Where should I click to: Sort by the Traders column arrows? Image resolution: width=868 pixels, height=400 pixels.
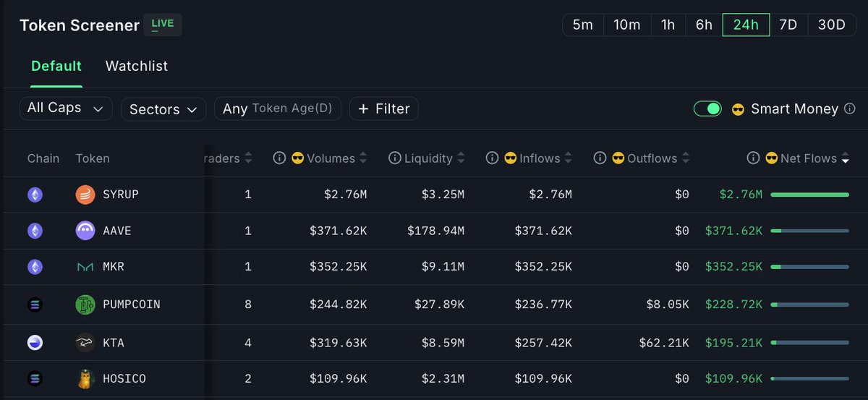248,158
